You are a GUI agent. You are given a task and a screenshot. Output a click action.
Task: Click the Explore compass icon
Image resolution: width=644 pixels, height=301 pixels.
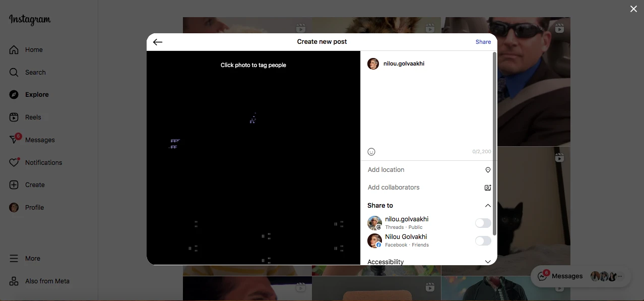[x=14, y=95]
